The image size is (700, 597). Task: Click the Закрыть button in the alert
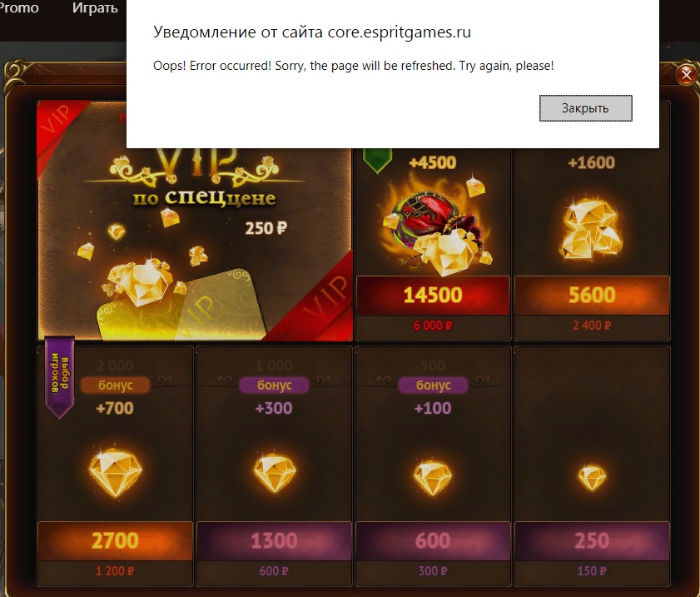[585, 108]
